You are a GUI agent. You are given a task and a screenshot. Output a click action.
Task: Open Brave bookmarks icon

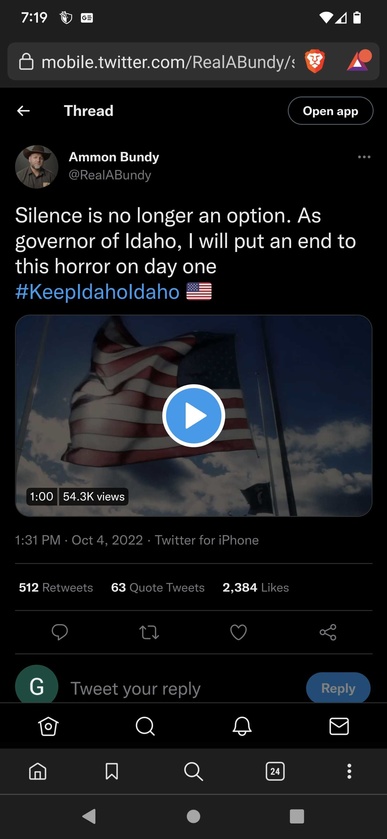(x=111, y=771)
